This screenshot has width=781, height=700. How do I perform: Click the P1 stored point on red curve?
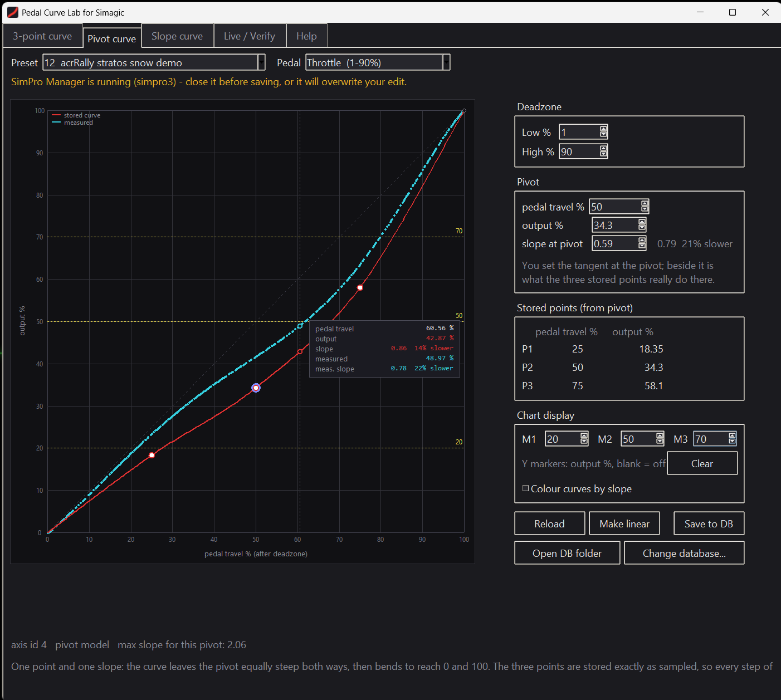(x=152, y=456)
